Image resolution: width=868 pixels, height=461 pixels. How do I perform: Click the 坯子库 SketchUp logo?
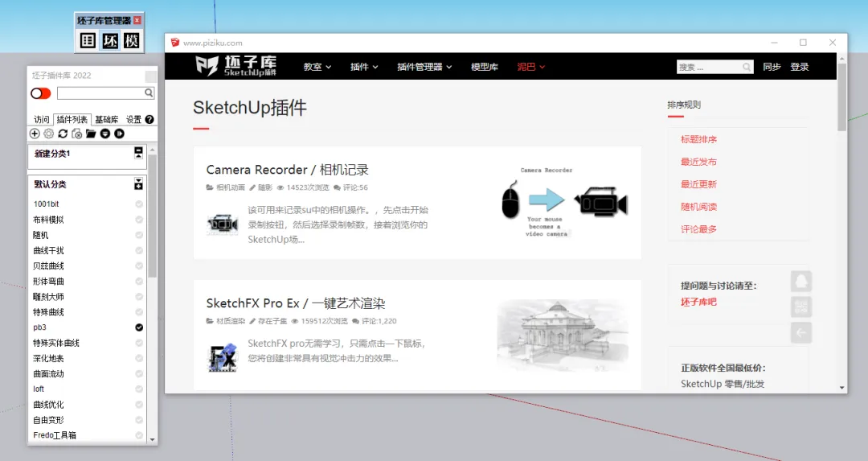click(x=236, y=66)
